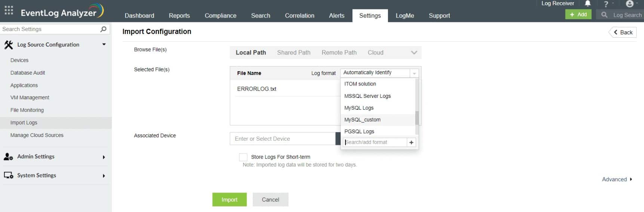Image resolution: width=644 pixels, height=212 pixels.
Task: Click the Admin Settings user-gear icon
Action: [x=8, y=157]
